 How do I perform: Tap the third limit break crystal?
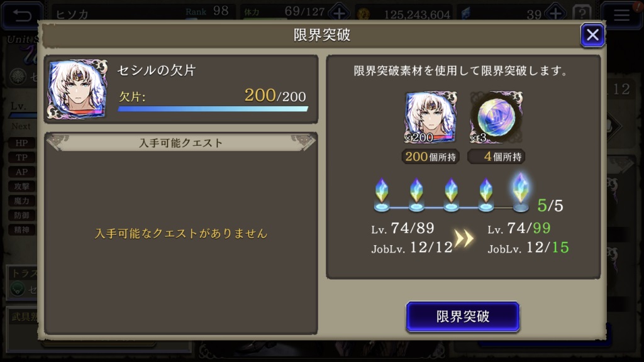click(x=452, y=195)
